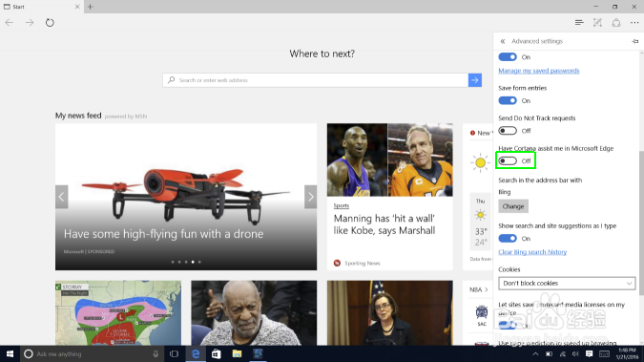Open the Kobe and Manning photo

[x=390, y=160]
